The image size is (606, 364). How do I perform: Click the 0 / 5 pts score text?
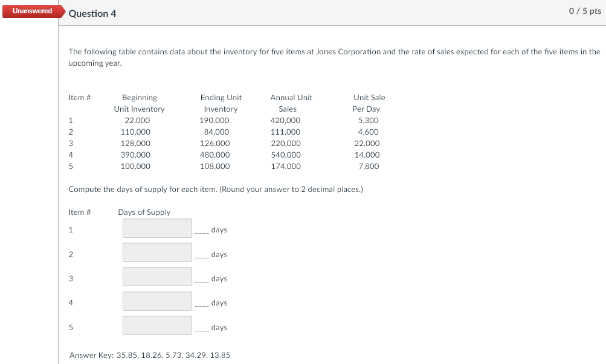click(585, 11)
